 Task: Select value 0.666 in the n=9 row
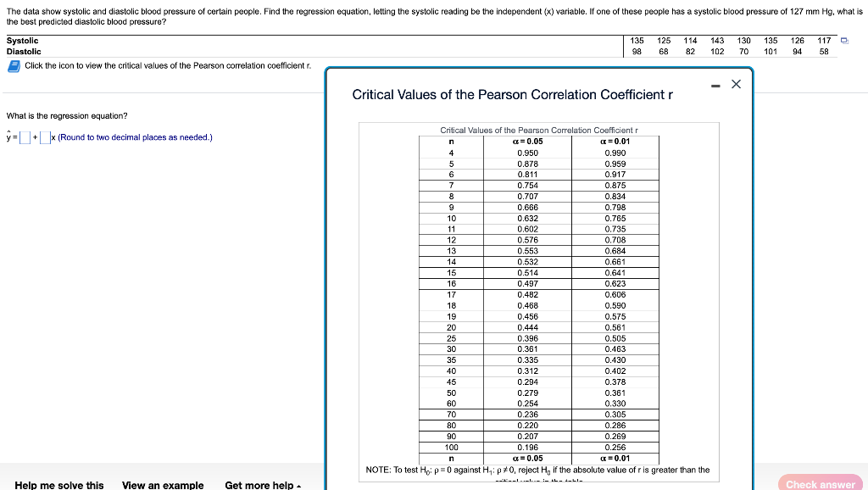point(527,208)
